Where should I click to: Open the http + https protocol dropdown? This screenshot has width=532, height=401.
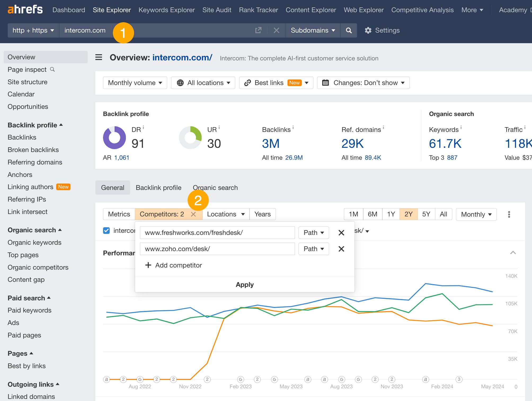point(33,30)
